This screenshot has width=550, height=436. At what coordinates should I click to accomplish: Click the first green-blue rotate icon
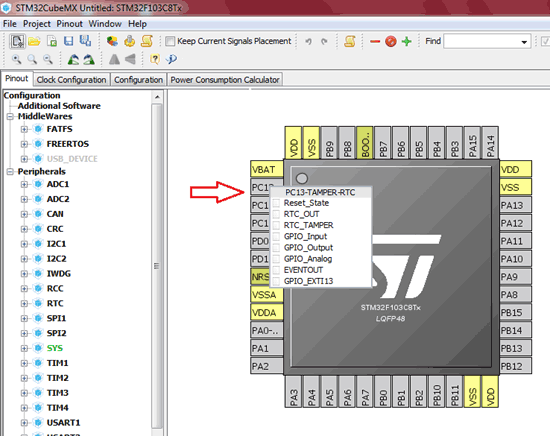tap(73, 59)
